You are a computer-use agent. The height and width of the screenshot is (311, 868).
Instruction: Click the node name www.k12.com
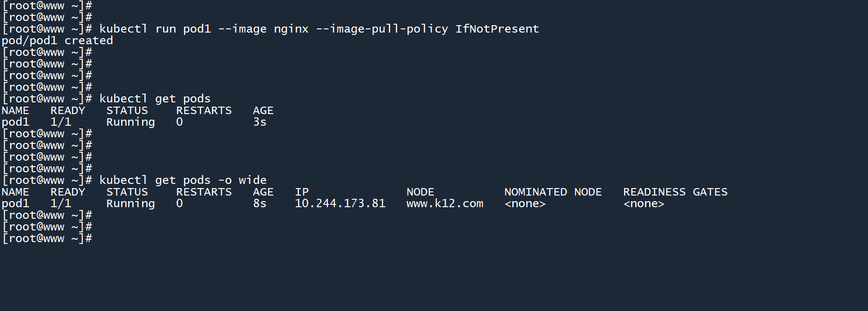(445, 203)
